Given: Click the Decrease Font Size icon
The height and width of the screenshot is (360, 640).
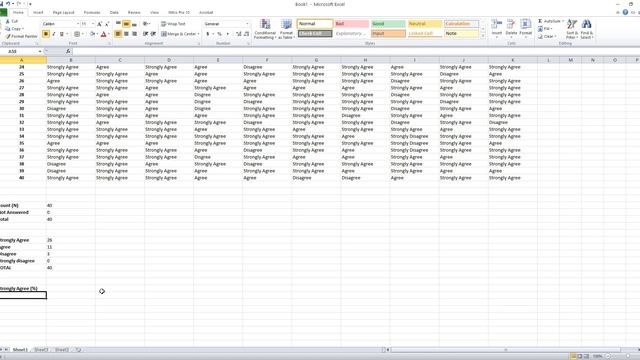Looking at the screenshot, I should coord(107,24).
